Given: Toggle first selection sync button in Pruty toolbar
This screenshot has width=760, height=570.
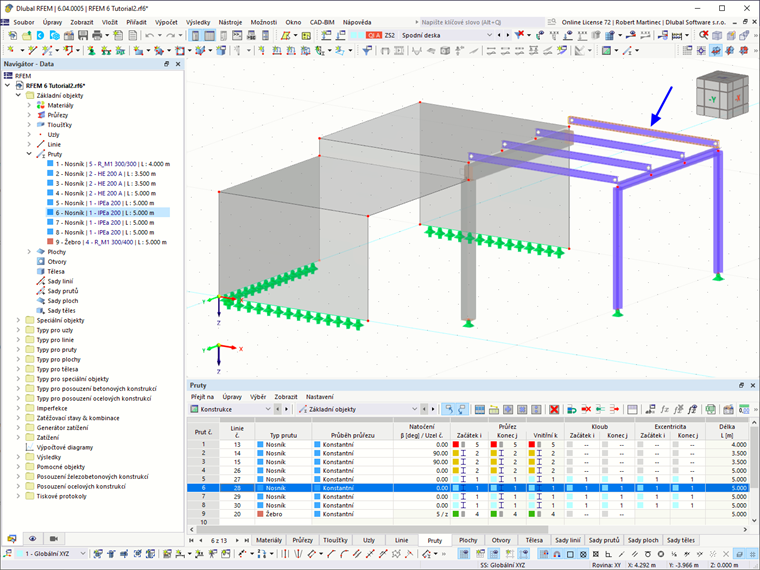Looking at the screenshot, I should point(449,410).
